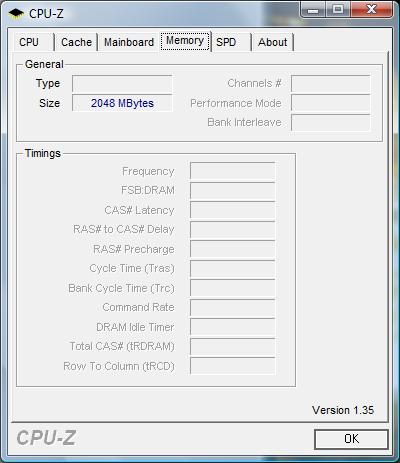This screenshot has height=463, width=400.
Task: Click the Total CAS# (tRDRAM) field
Action: [232, 347]
